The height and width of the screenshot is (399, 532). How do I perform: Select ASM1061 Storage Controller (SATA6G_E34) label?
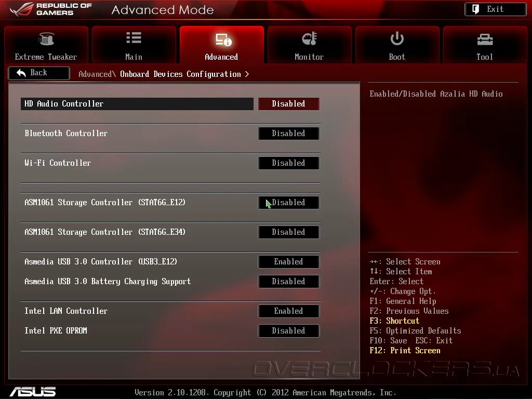[x=105, y=232]
